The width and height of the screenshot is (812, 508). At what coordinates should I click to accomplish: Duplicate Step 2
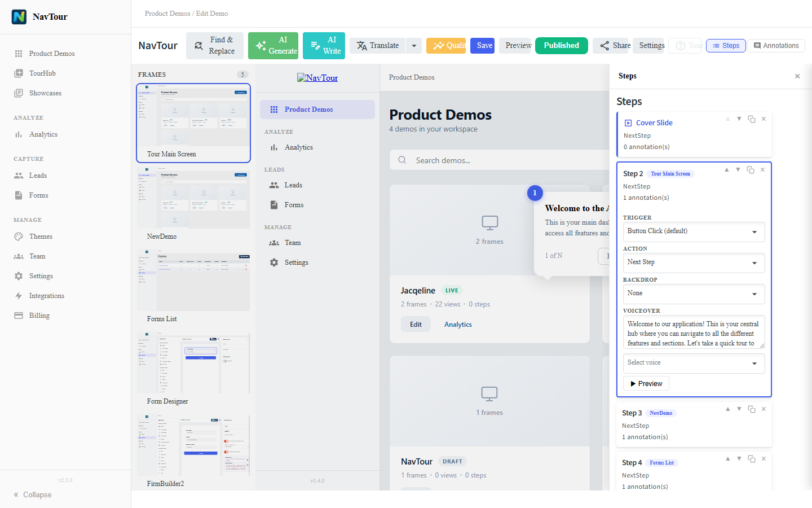point(751,170)
